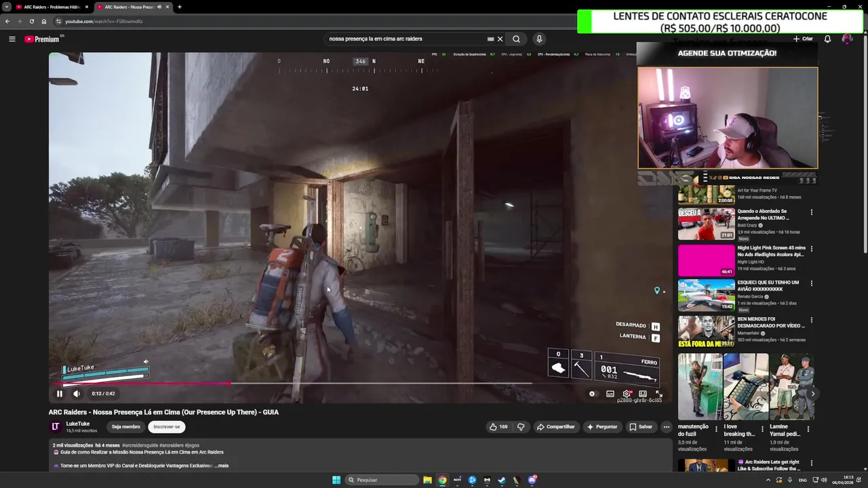The image size is (868, 488).
Task: Toggle the autoplay switch in player
Action: click(x=593, y=394)
